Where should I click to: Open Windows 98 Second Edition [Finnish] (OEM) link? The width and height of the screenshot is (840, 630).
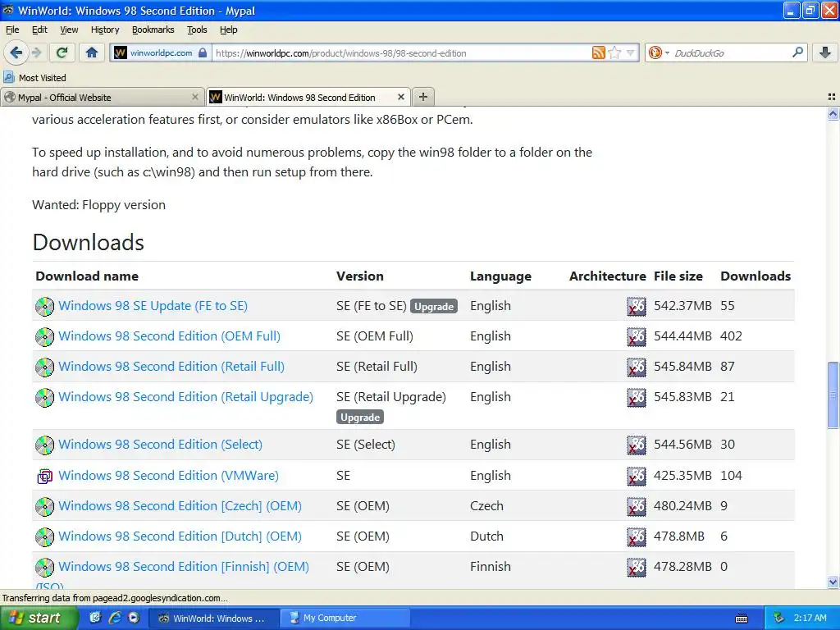click(x=184, y=567)
